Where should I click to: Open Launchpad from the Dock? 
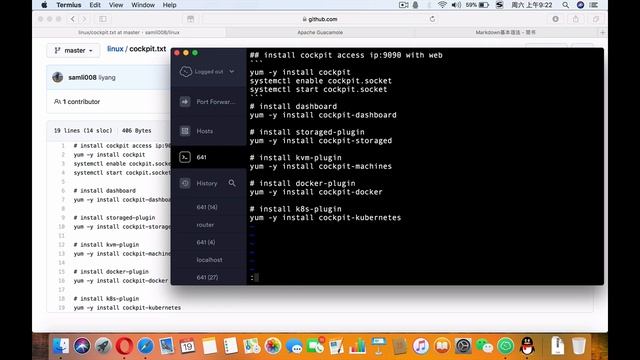click(x=103, y=346)
